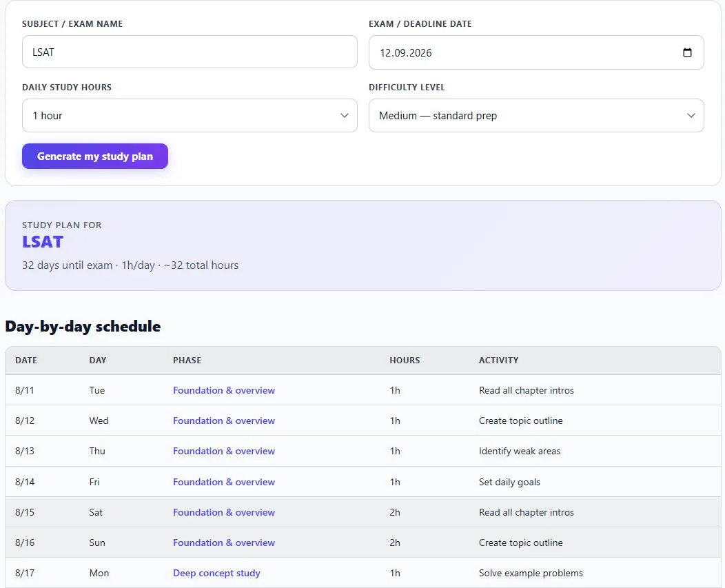Click the 2h hours cell on Saturday row
The height and width of the screenshot is (588, 725).
(395, 512)
